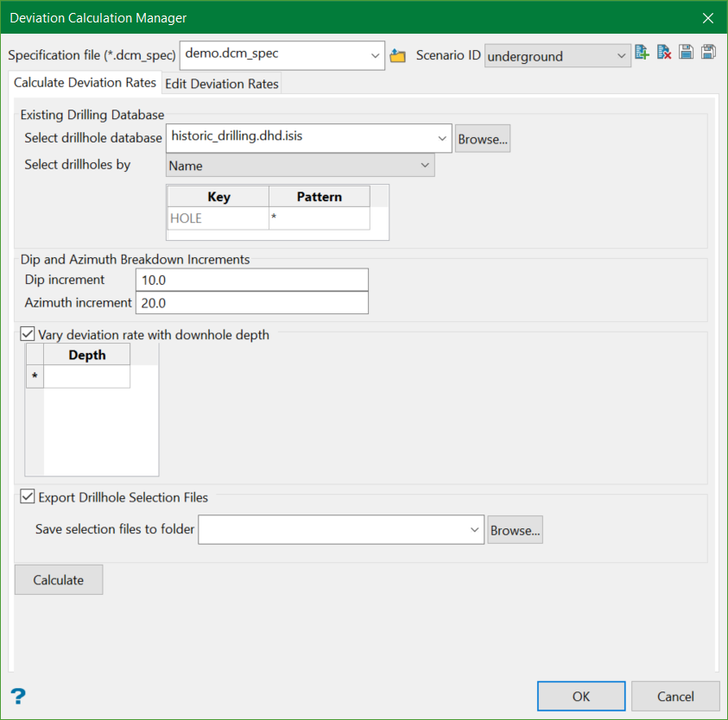This screenshot has width=728, height=720.
Task: Select the Calculate Deviation Rates tab
Action: [x=85, y=83]
